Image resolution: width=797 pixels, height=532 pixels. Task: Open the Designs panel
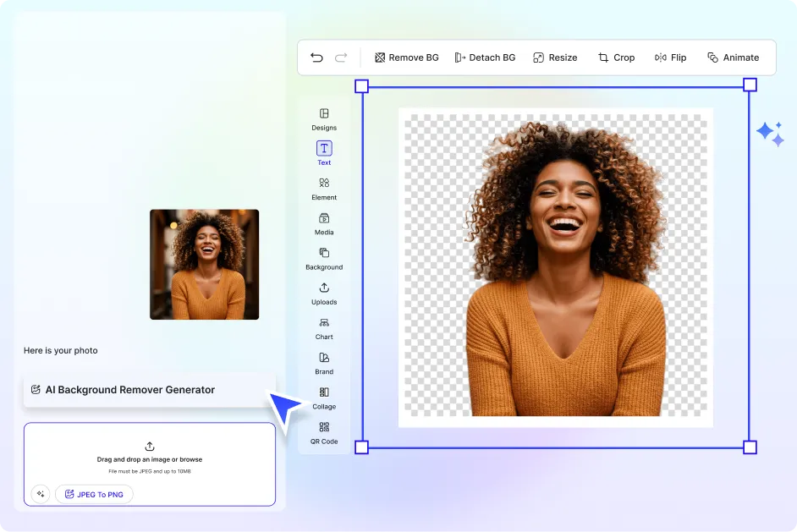[x=324, y=119]
